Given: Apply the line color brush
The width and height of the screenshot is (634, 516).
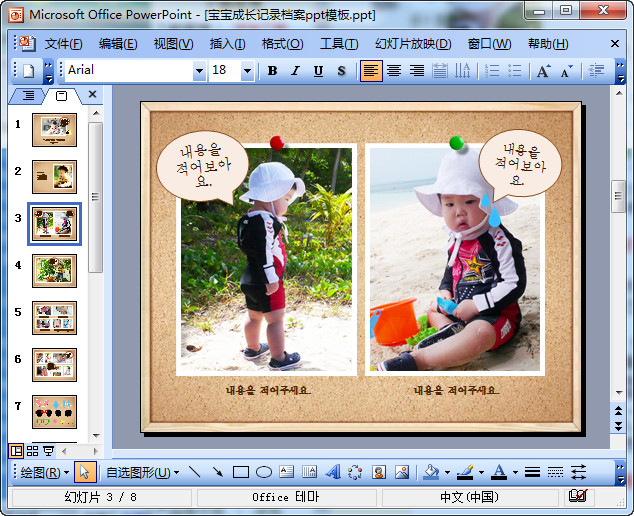Looking at the screenshot, I should tap(465, 472).
